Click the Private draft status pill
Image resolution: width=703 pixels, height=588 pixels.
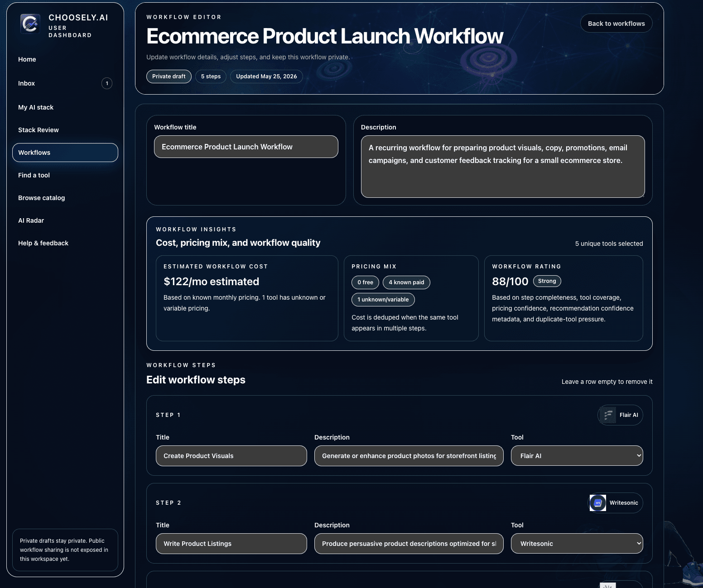(169, 76)
